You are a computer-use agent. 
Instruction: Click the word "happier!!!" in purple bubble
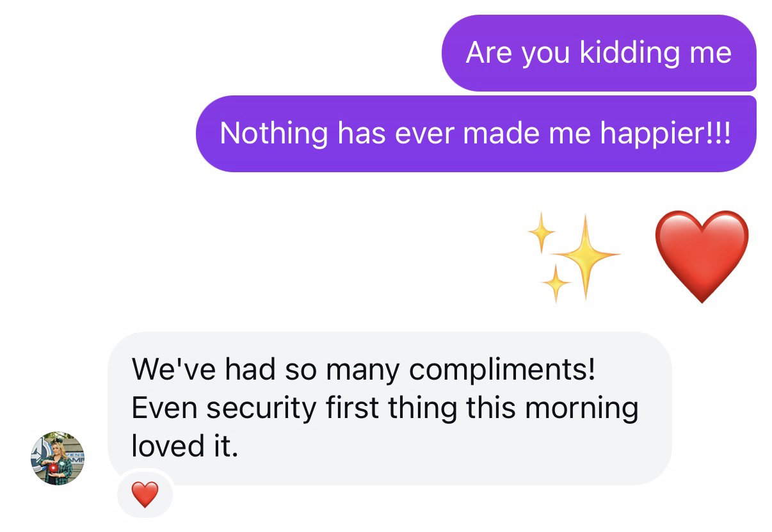pos(665,133)
